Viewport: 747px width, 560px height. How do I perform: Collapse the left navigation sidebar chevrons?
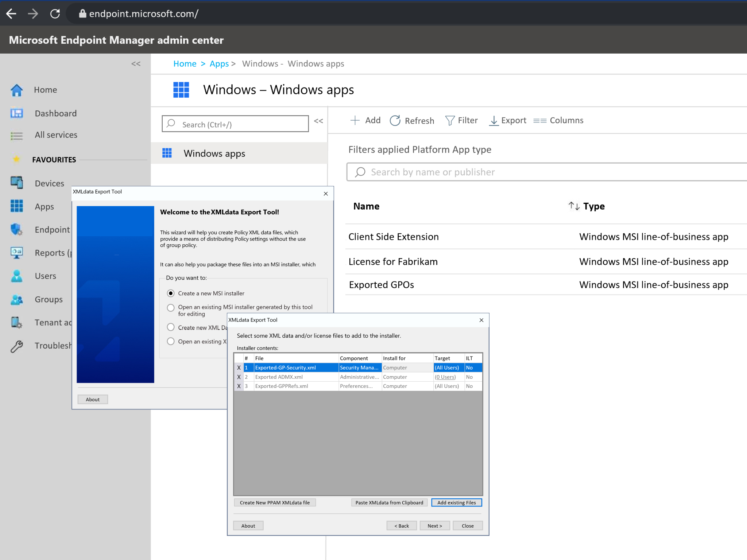tap(136, 64)
